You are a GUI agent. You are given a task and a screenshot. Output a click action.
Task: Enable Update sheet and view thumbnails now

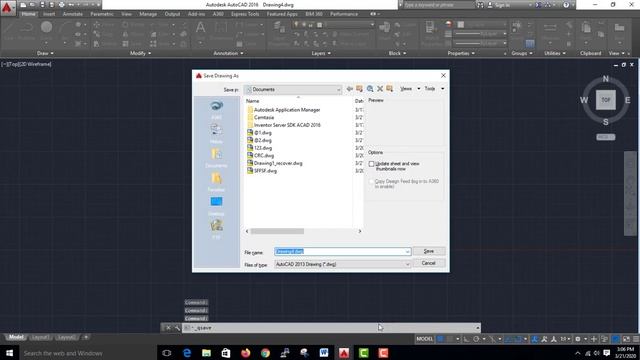371,164
